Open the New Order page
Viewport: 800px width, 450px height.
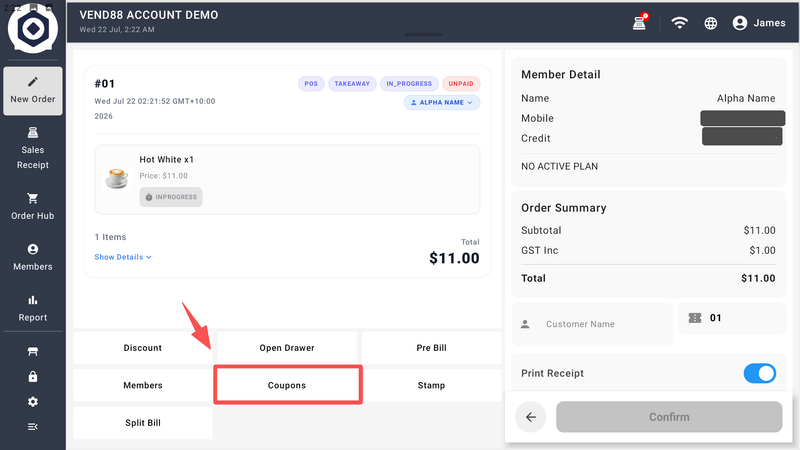(x=33, y=91)
